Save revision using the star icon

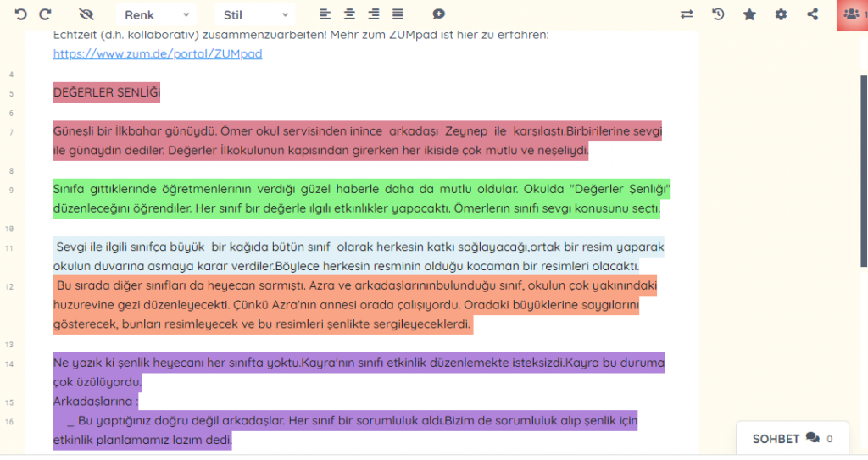[x=749, y=14]
